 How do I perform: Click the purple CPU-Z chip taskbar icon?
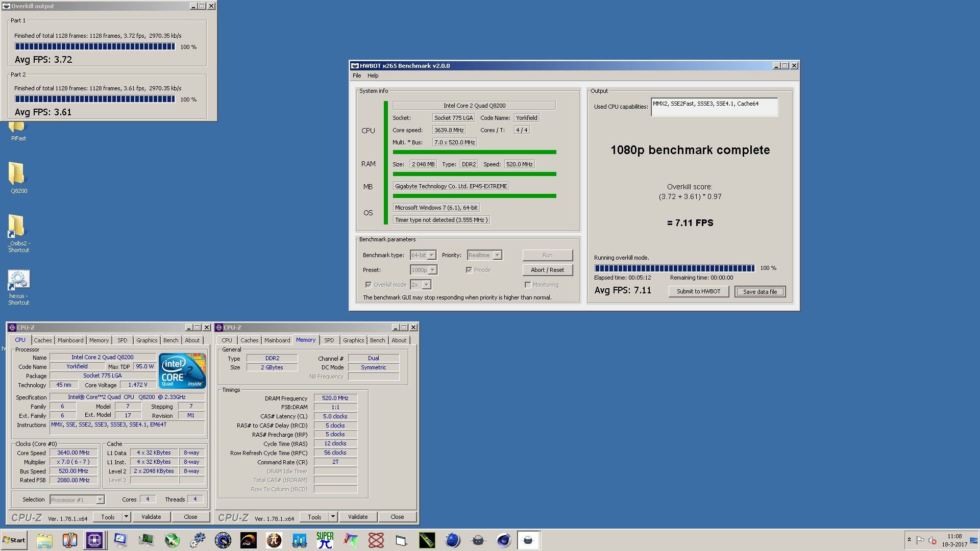[x=94, y=540]
